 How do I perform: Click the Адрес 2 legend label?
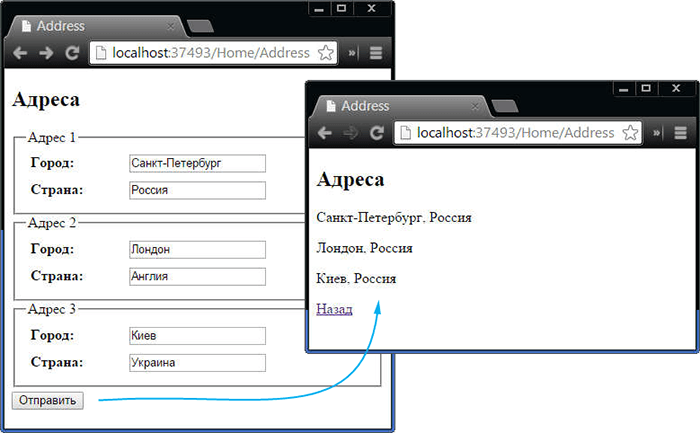[52, 223]
